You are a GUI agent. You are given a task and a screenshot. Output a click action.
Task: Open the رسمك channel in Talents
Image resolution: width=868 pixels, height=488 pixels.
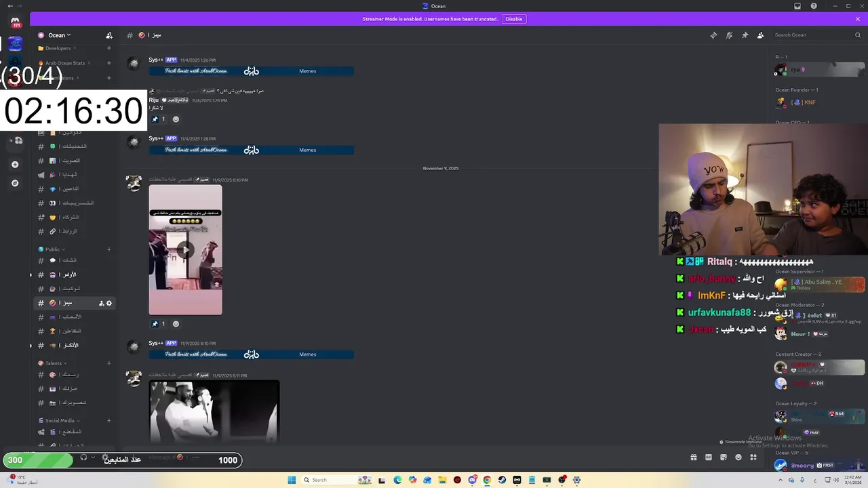pos(75,375)
